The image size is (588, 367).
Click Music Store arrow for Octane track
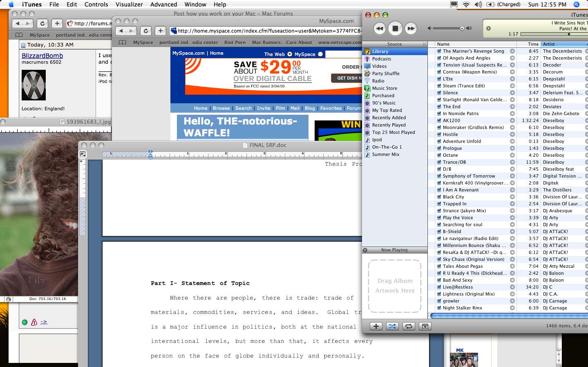pyautogui.click(x=512, y=155)
